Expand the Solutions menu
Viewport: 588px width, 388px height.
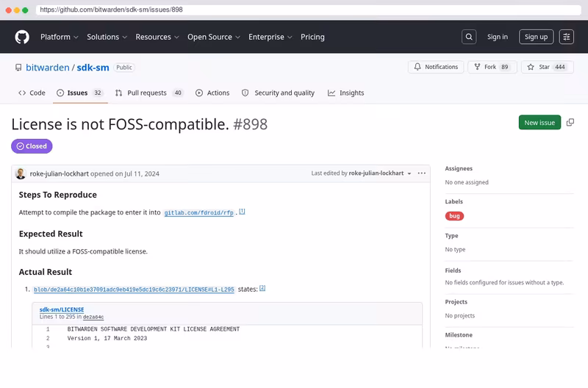coord(107,37)
